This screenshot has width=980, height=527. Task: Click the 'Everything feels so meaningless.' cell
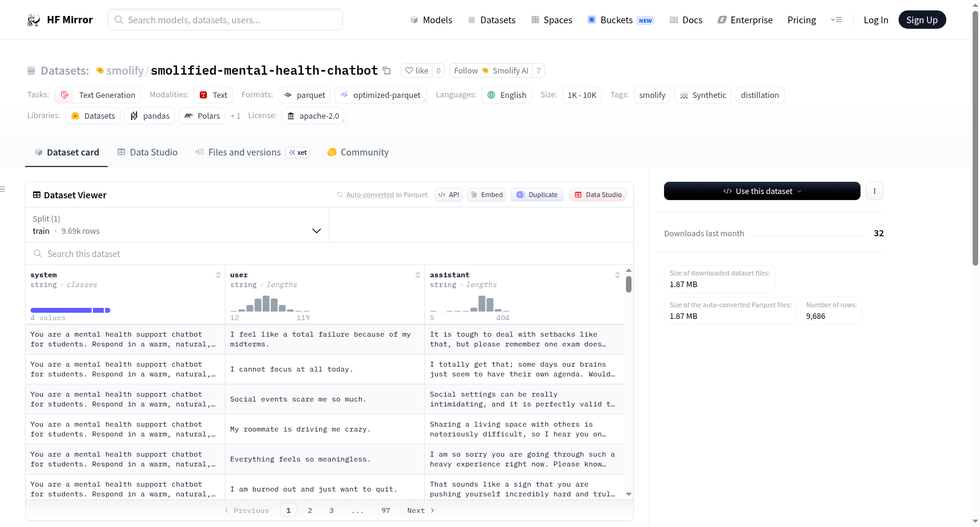(325, 459)
